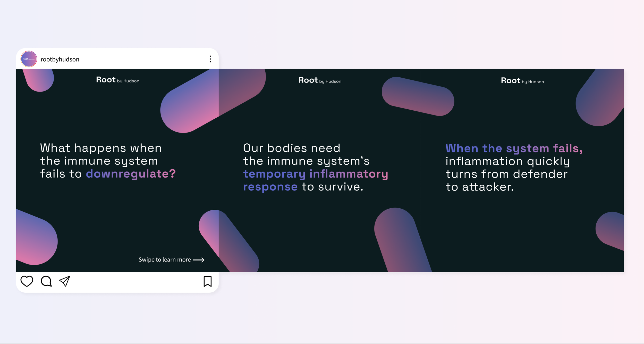Click the rootbyhudson profile avatar

pyautogui.click(x=29, y=59)
